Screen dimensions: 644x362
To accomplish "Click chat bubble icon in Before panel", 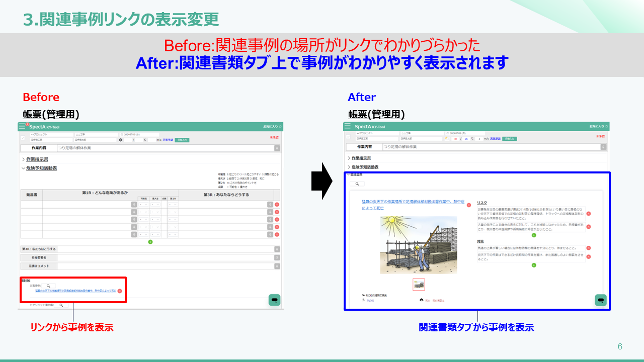I will pos(274,300).
